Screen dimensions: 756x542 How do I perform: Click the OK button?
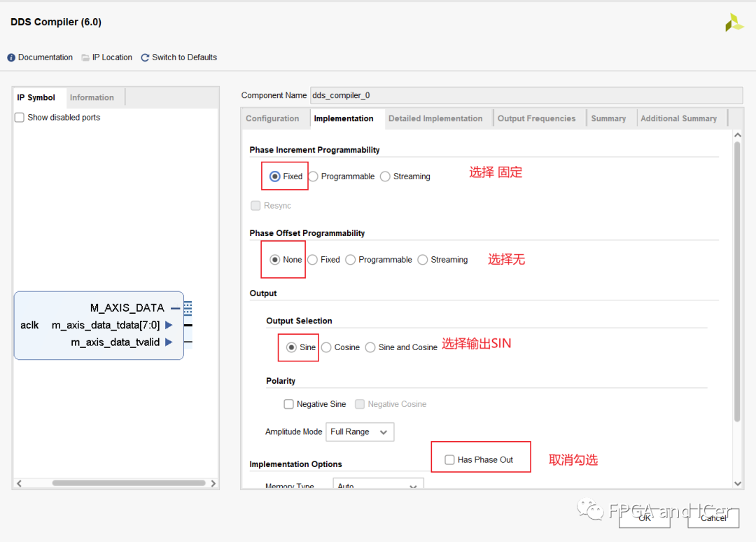(x=645, y=518)
